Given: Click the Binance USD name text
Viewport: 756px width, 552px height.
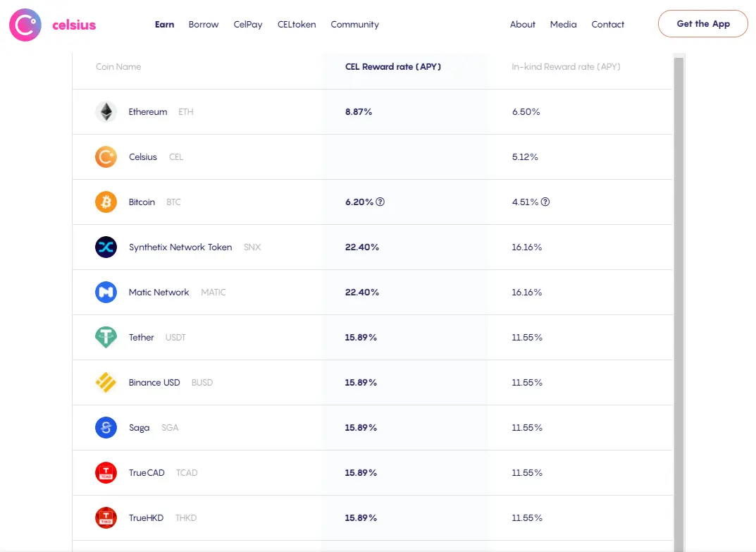Looking at the screenshot, I should point(154,383).
